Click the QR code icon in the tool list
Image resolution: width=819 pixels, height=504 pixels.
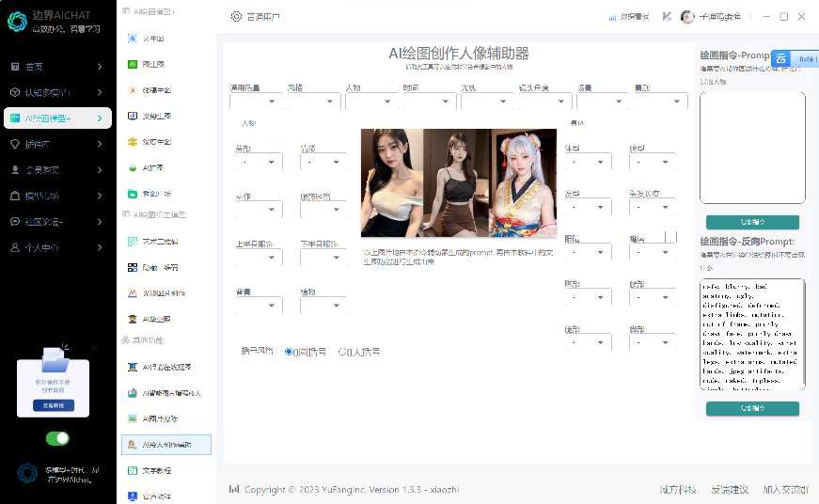133,242
